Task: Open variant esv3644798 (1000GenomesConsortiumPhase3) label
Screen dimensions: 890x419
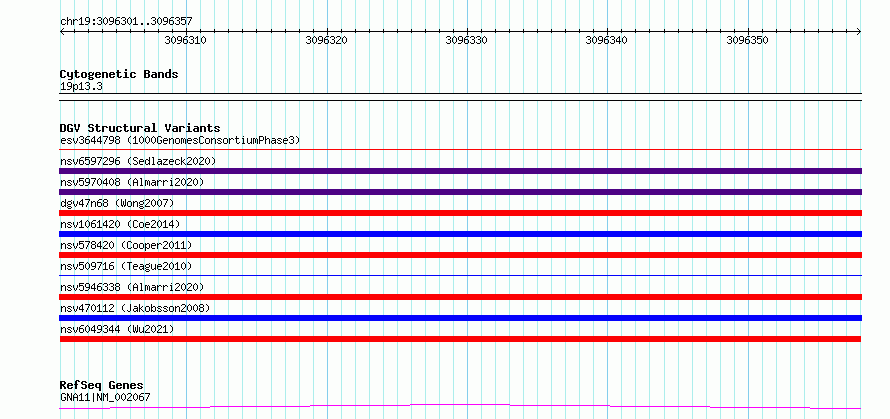Action: tap(180, 140)
